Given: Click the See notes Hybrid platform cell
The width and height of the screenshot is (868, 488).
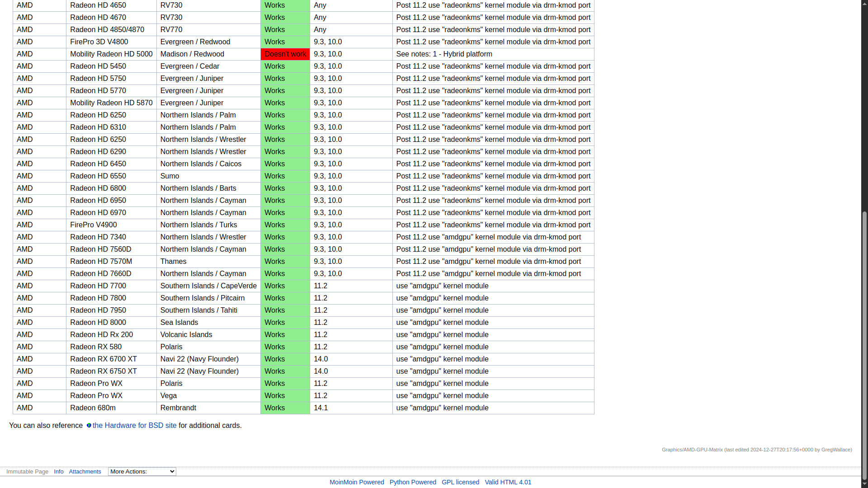Looking at the screenshot, I should click(444, 54).
